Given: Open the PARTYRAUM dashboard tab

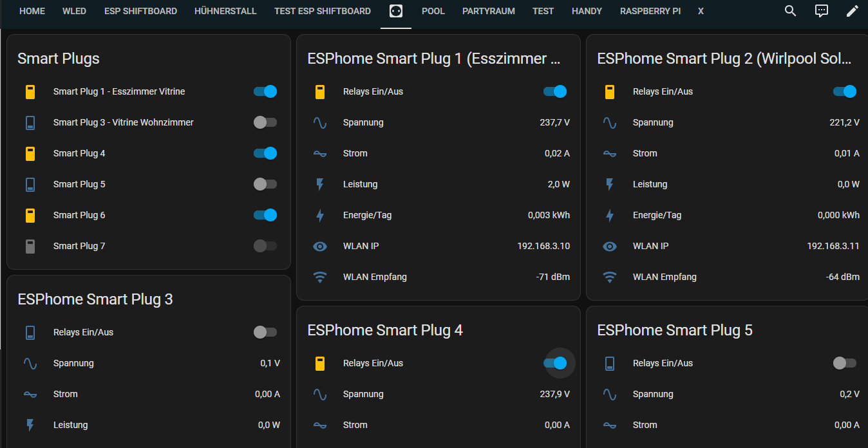Looking at the screenshot, I should click(488, 11).
